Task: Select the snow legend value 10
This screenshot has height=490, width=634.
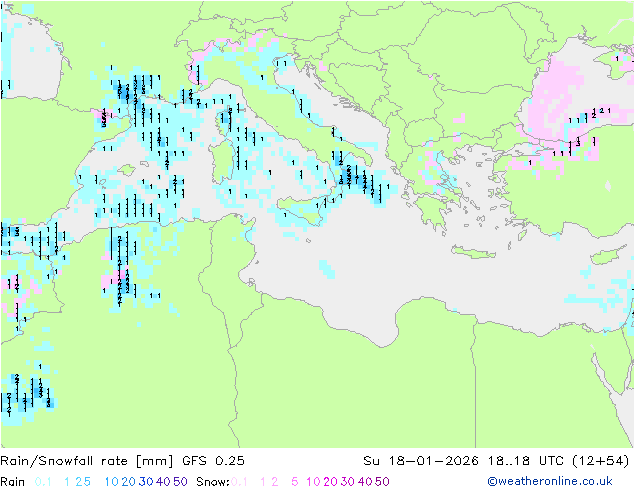Action: [313, 482]
